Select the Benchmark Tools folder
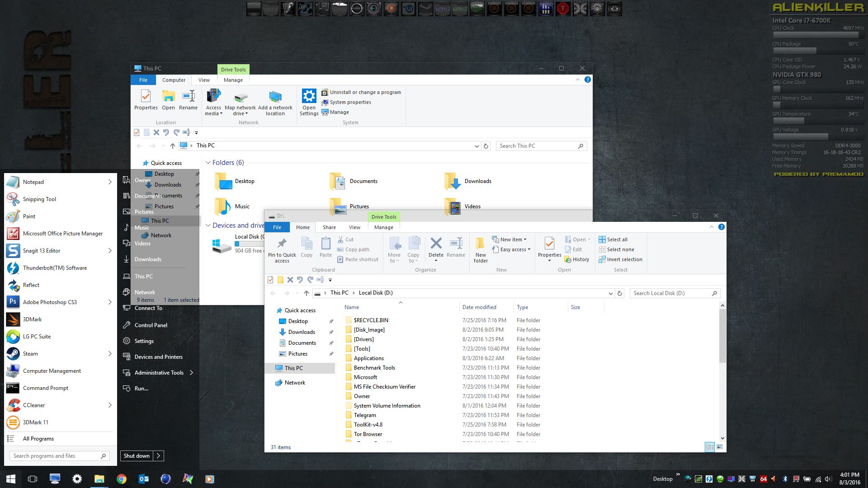868x488 pixels. pos(374,368)
